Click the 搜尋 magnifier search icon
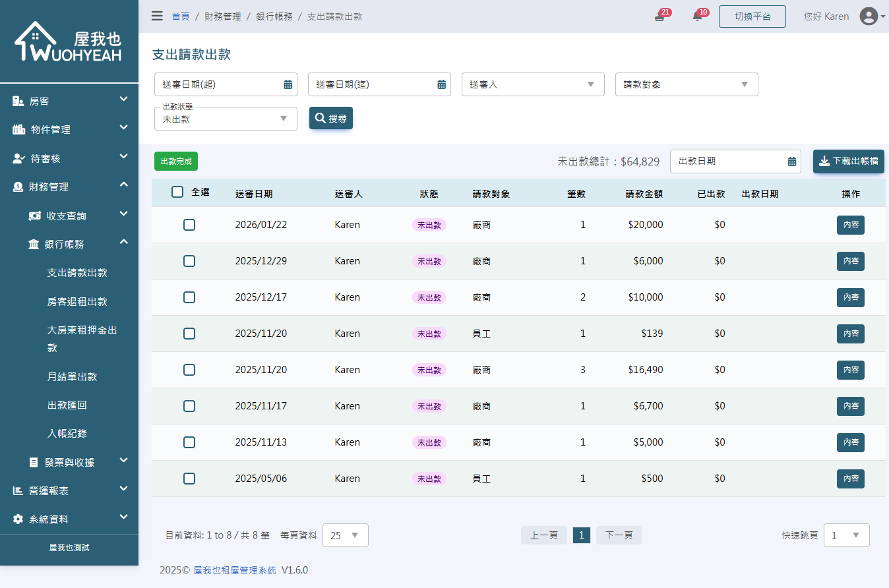889x588 pixels. click(321, 118)
